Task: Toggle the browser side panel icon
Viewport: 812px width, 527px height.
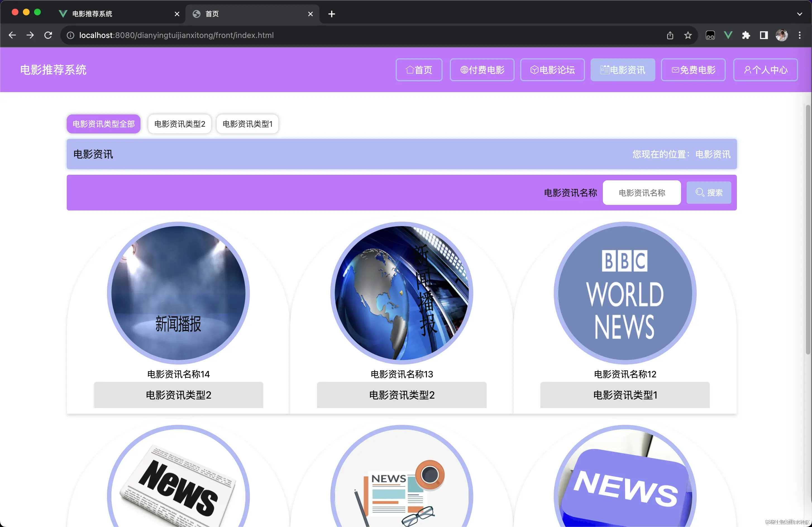Action: click(763, 35)
